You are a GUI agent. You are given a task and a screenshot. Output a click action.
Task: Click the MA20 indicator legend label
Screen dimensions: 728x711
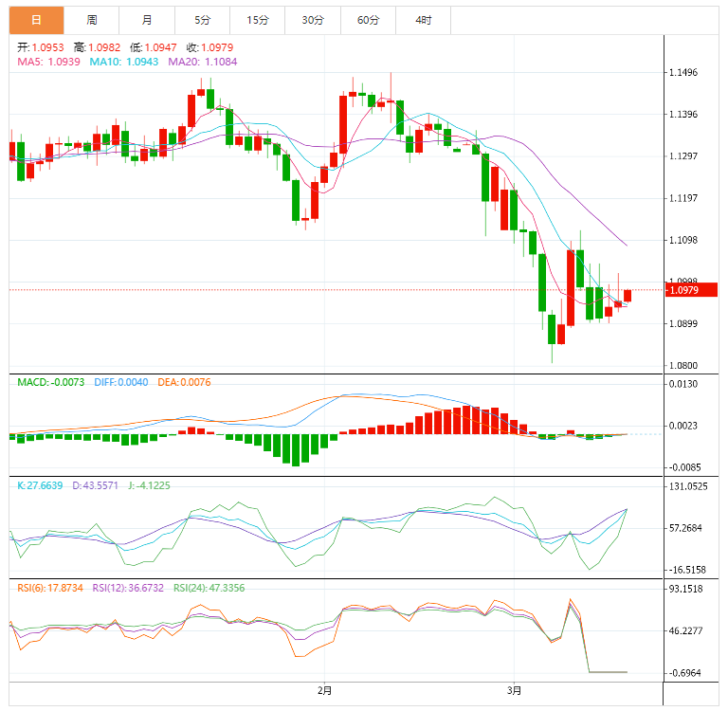click(203, 62)
